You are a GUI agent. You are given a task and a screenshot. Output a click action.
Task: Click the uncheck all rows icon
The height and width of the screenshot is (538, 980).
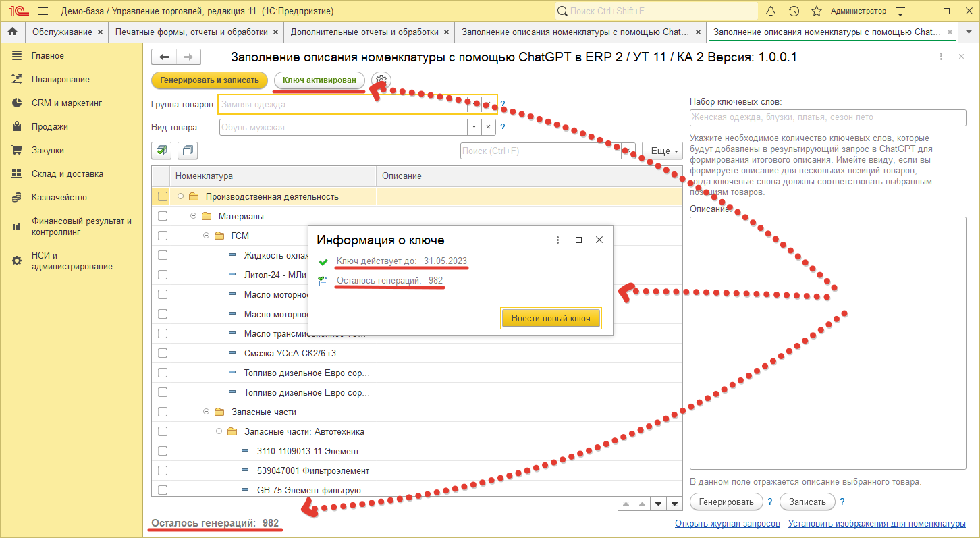click(x=188, y=151)
